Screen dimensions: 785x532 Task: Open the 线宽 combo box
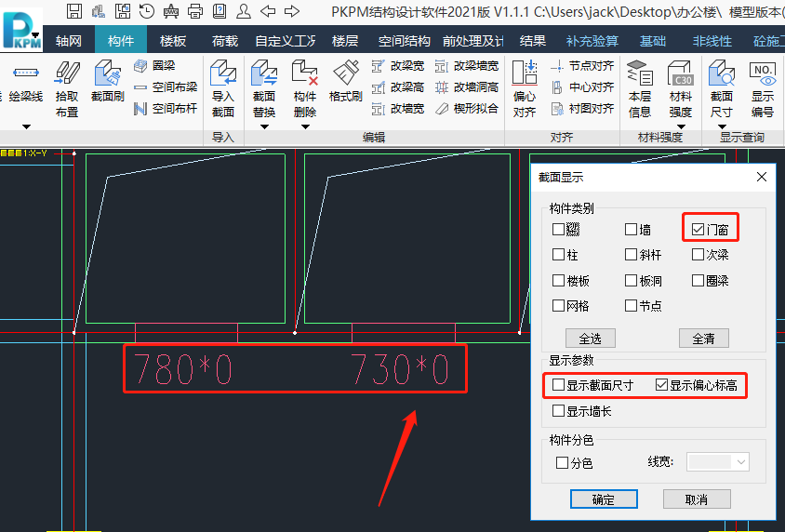[718, 462]
